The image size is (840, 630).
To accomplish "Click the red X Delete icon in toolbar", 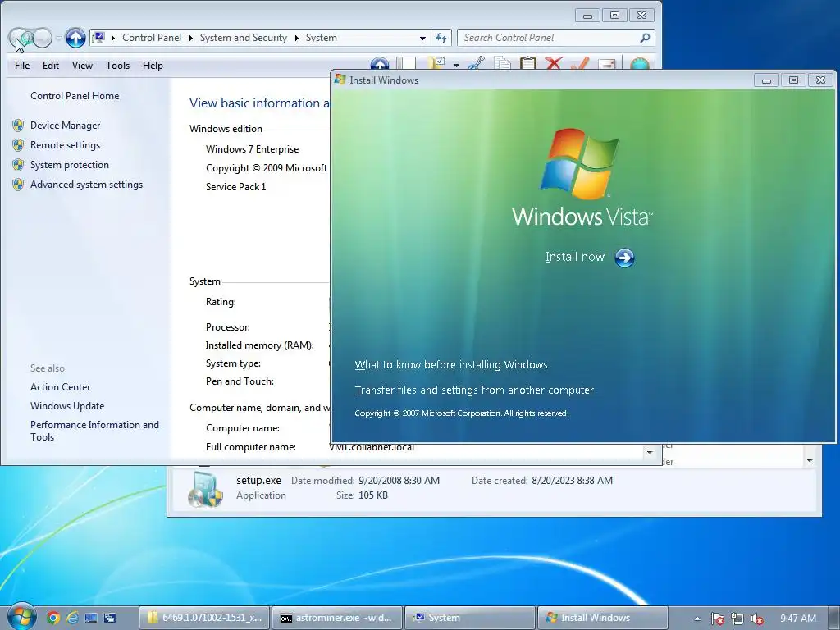I will (x=554, y=64).
